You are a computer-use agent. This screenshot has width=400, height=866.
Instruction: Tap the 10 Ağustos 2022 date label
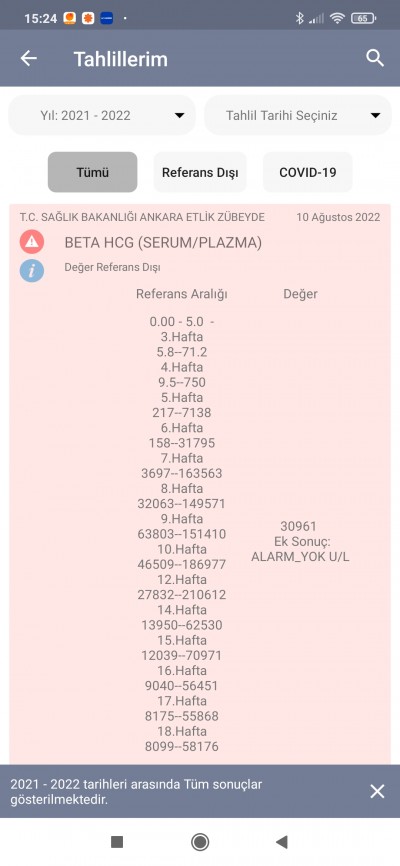click(338, 217)
